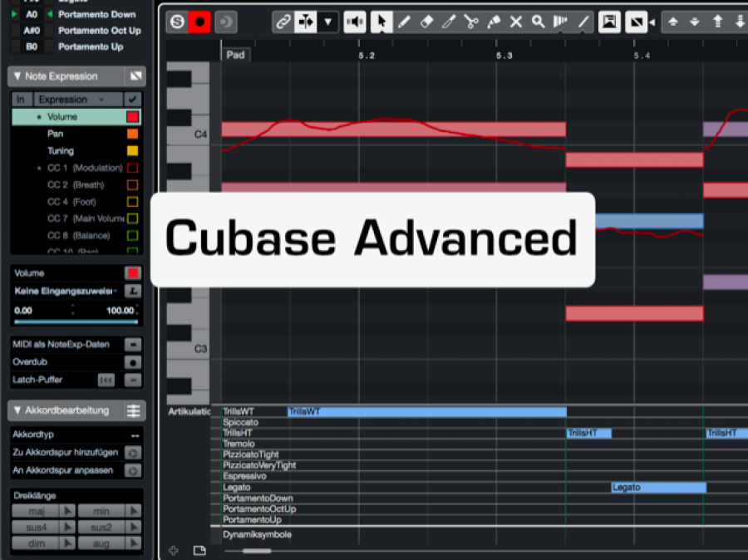Viewport: 748px width, 560px height.
Task: Select the Pan parameter
Action: [x=56, y=134]
